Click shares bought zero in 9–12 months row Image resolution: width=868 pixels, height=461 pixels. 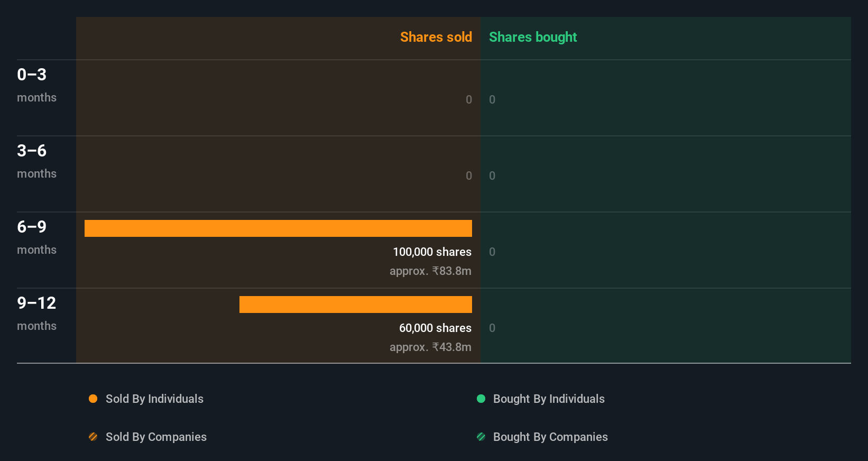(x=492, y=328)
